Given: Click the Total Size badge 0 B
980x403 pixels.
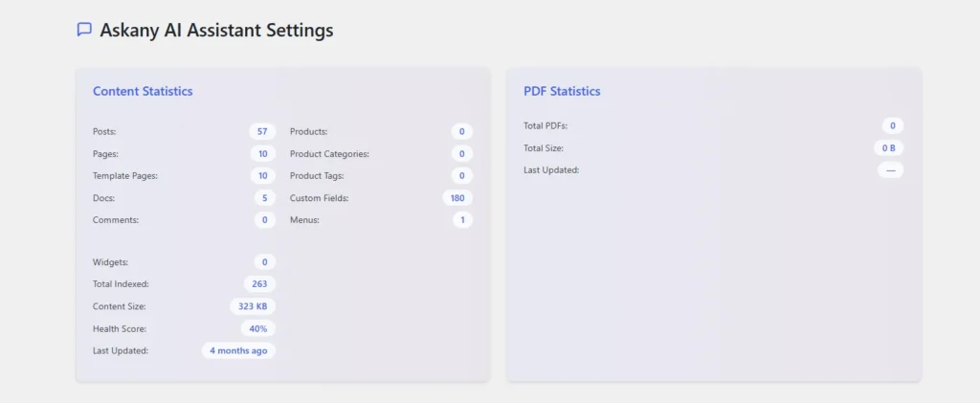Looking at the screenshot, I should click(889, 148).
